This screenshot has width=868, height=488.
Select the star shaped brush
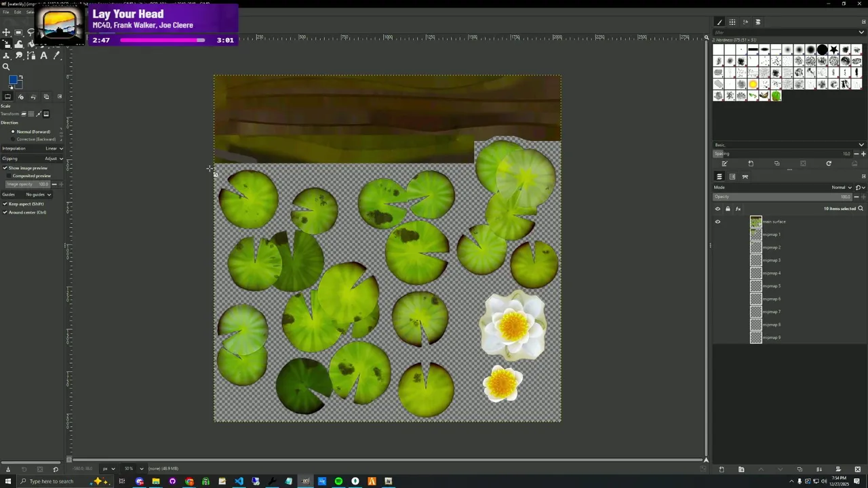pyautogui.click(x=833, y=49)
